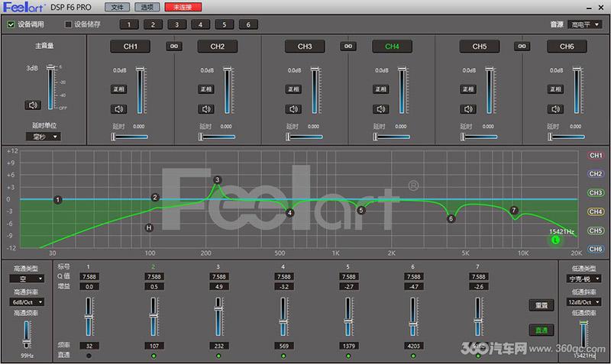Click the 重置 reset button
The height and width of the screenshot is (364, 611).
click(541, 305)
